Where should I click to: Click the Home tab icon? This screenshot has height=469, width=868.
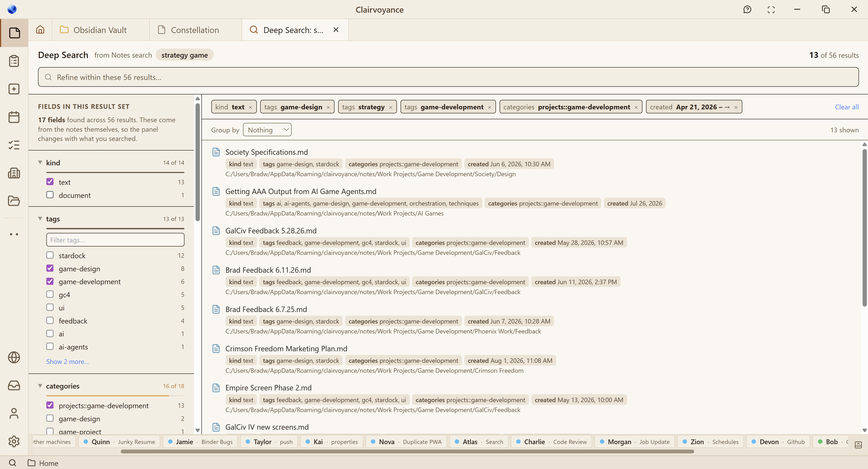click(40, 30)
